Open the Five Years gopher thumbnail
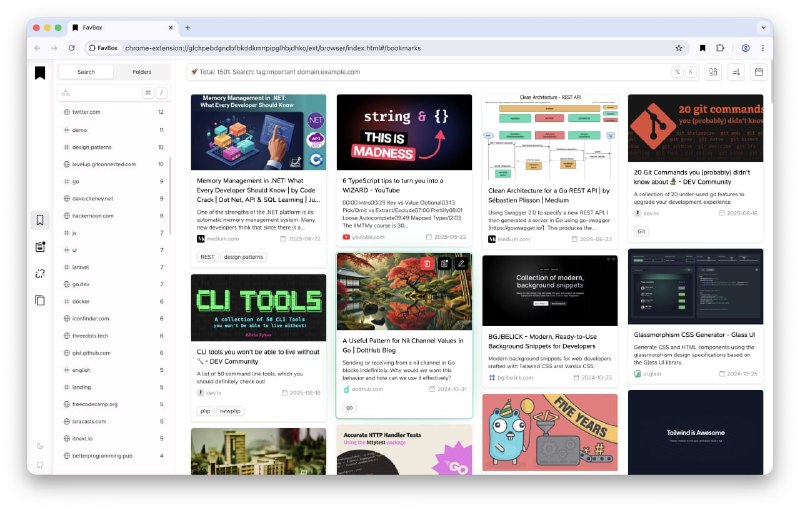The image size is (800, 510). (x=549, y=432)
